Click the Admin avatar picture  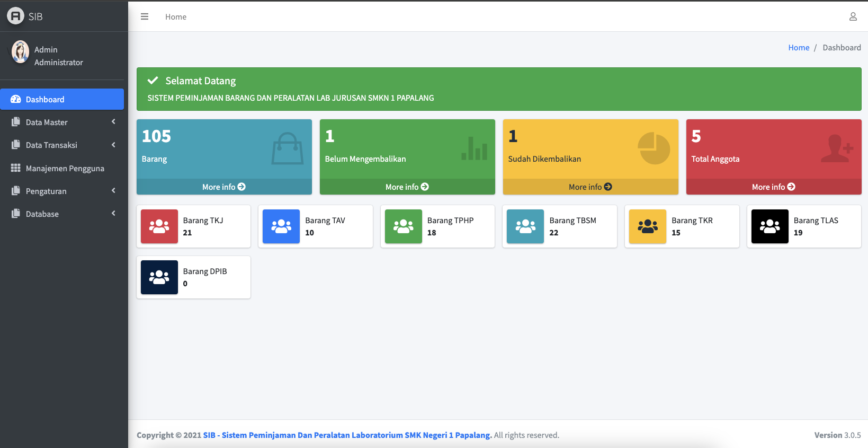20,52
